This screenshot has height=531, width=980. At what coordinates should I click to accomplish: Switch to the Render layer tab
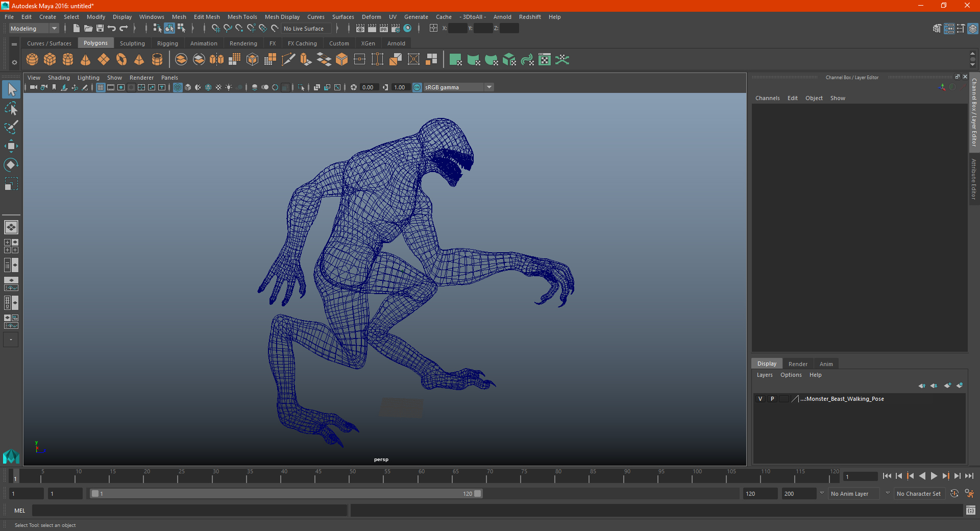click(798, 364)
